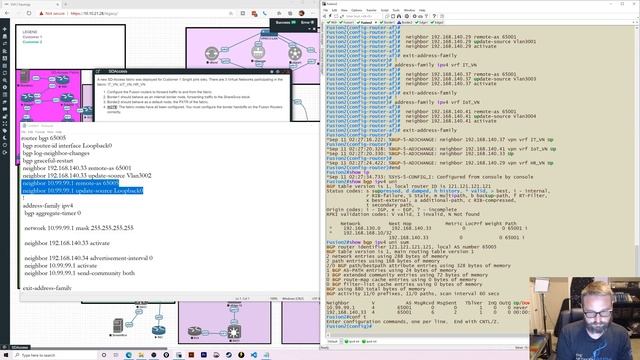Open Help menu in SecureCRT
The image size is (640, 360).
422,10
